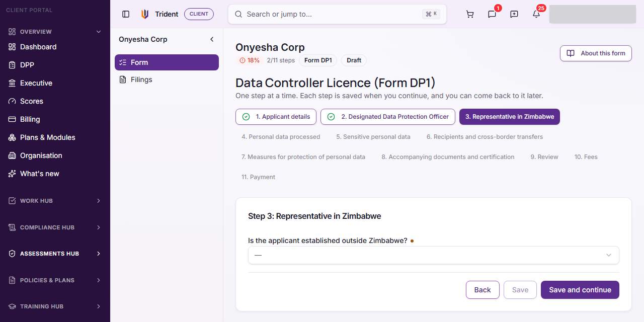
Task: Go to step 9 Review
Action: 544,157
